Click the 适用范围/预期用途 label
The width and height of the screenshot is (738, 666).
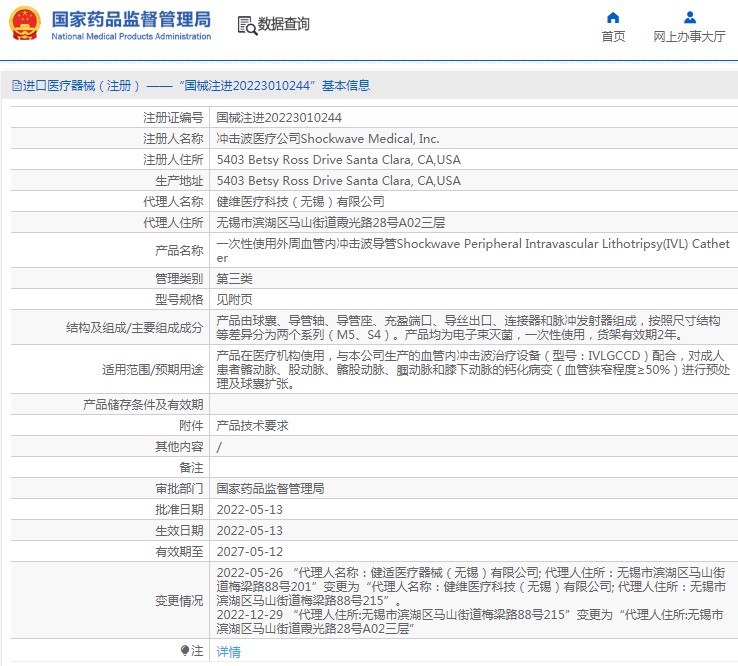point(152,369)
